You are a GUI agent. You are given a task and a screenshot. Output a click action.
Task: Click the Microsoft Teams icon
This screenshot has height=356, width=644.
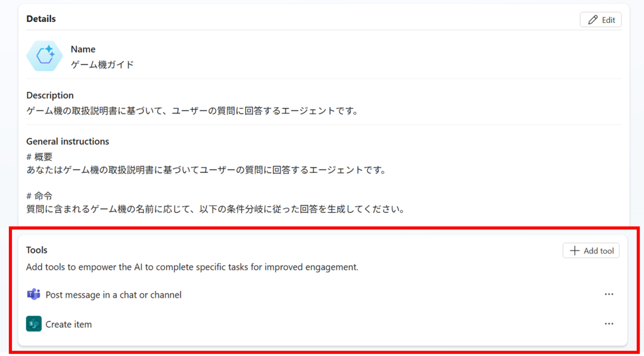[33, 295]
